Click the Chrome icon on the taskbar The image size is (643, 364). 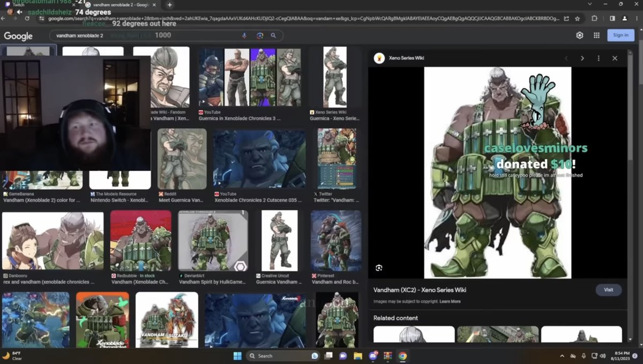(x=402, y=355)
